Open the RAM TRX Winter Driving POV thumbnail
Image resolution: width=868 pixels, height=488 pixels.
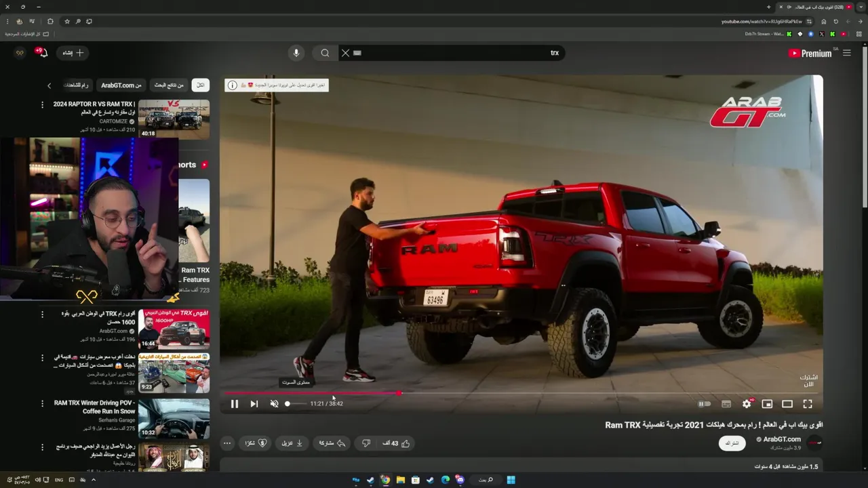click(174, 418)
